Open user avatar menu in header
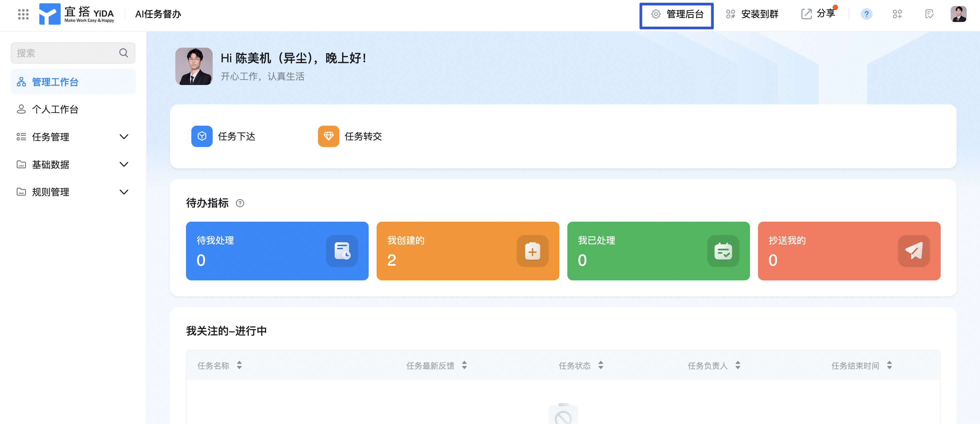Screen dimensions: 980x424 point(958,14)
